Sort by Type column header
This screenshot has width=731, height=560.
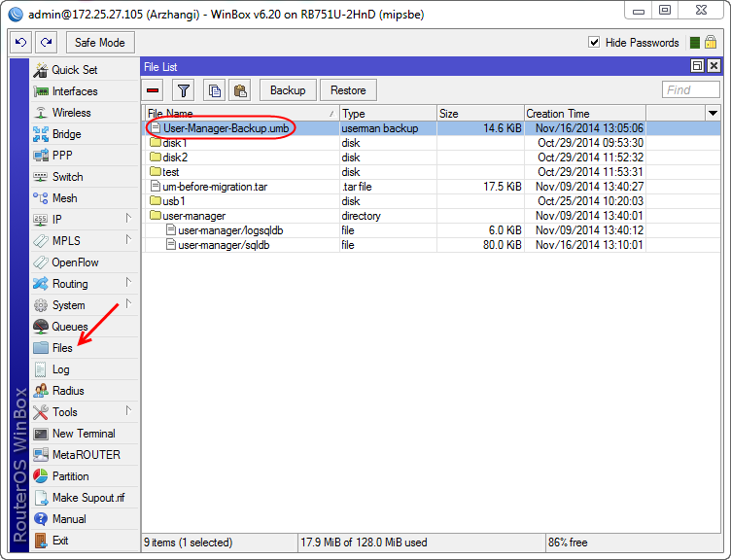coord(388,114)
